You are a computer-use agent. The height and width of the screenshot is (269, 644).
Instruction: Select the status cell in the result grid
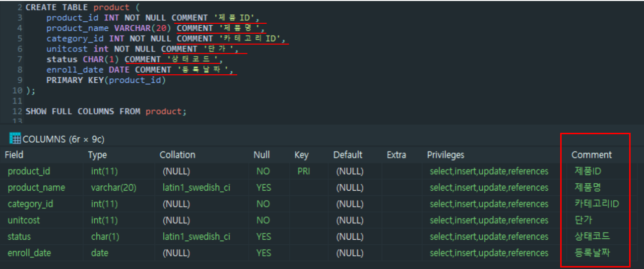click(x=19, y=237)
